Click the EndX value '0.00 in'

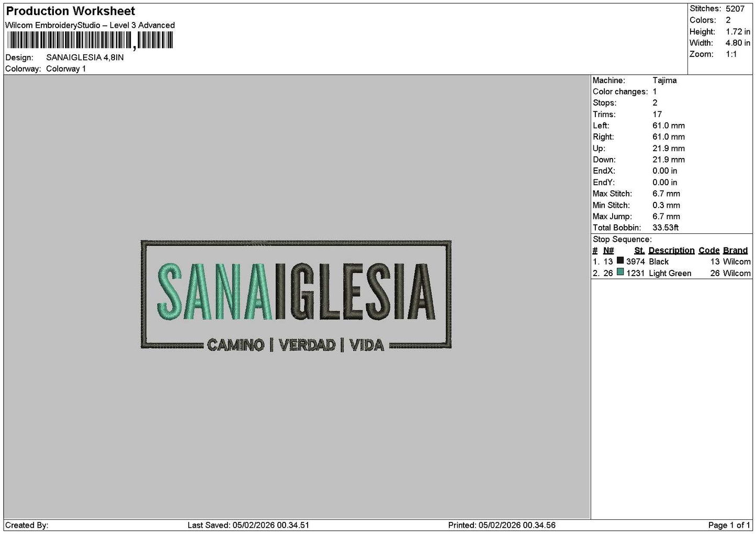pos(664,171)
